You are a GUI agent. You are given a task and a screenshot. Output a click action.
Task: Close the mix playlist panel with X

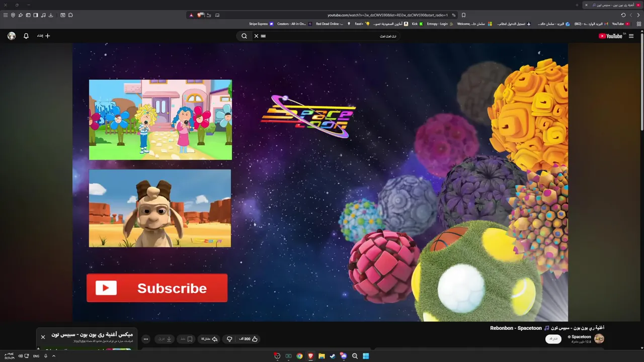(43, 337)
